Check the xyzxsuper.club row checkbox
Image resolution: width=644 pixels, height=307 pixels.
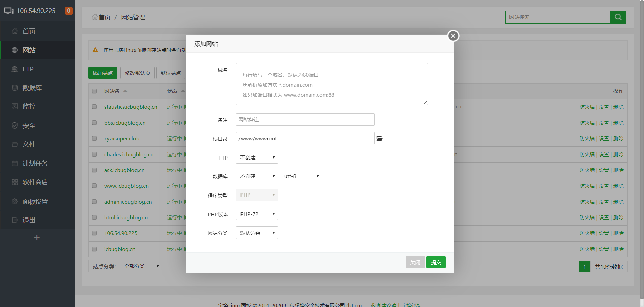[x=94, y=138]
